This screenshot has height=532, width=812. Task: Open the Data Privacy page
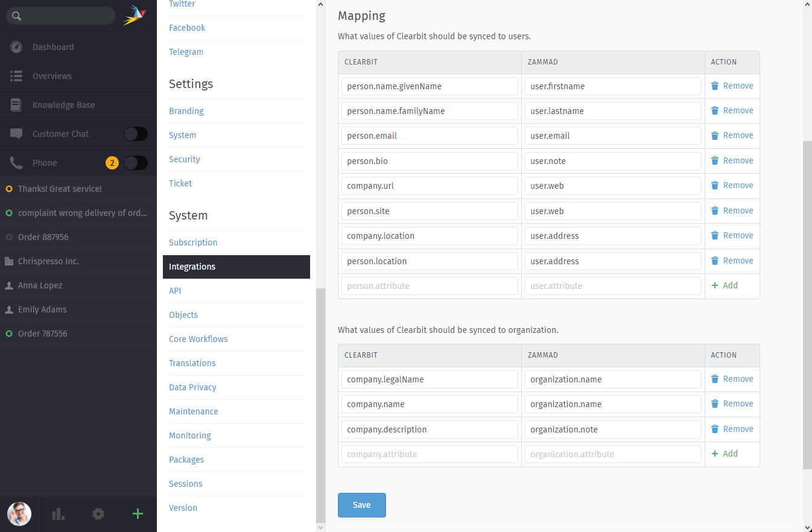pos(192,387)
